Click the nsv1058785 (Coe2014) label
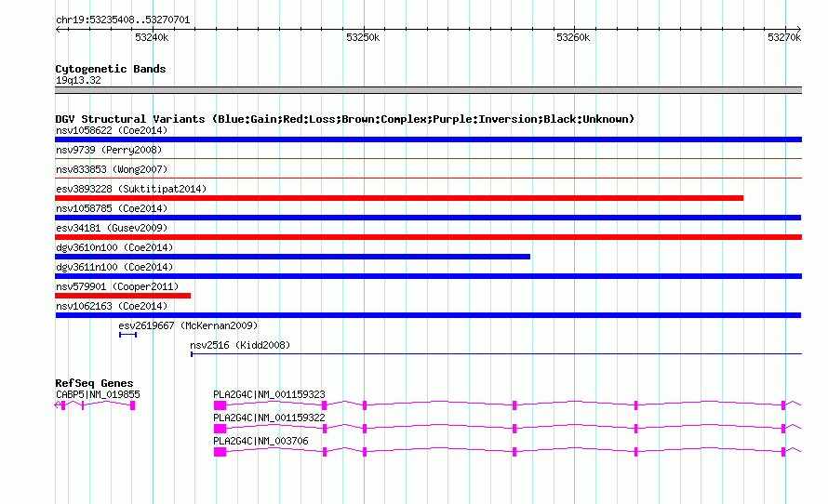The image size is (828, 504). point(112,208)
